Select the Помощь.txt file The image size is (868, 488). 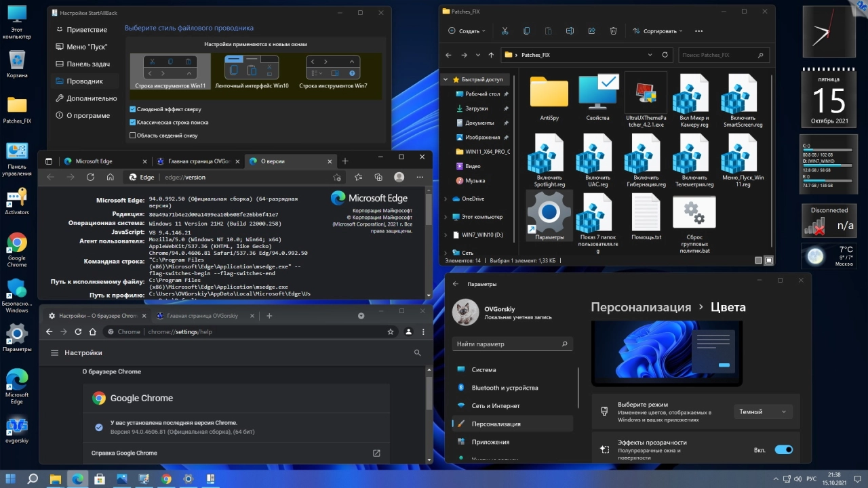646,217
